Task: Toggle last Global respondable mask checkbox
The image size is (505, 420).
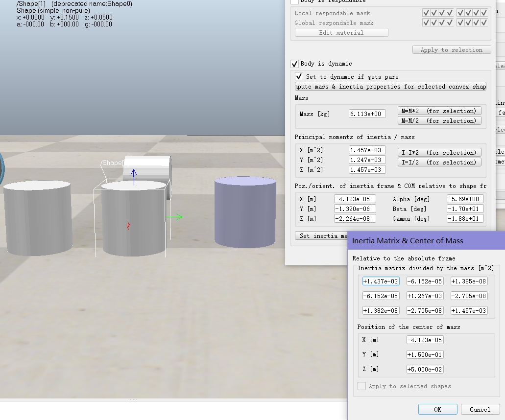Action: point(484,23)
